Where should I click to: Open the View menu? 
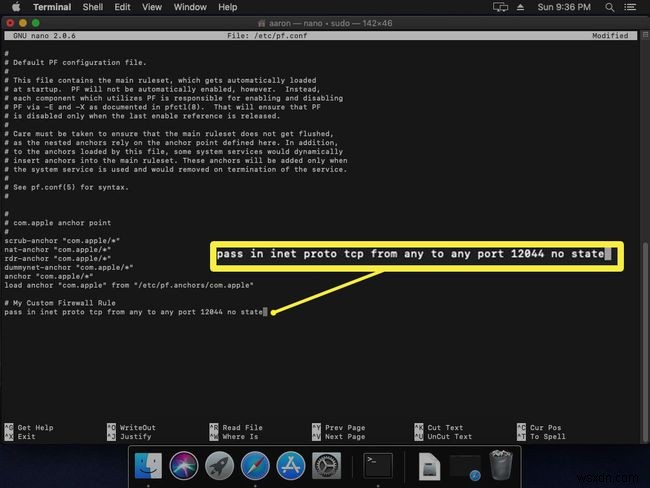coord(152,7)
